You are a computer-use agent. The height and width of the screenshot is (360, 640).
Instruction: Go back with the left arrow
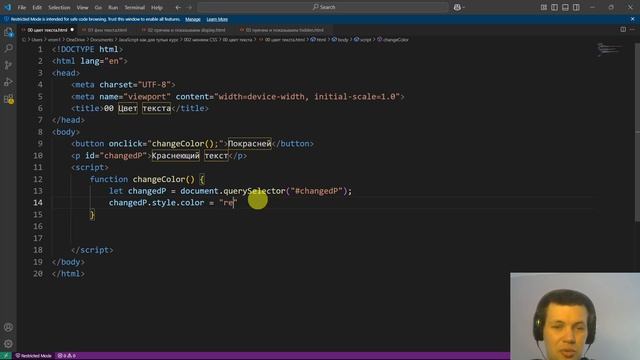click(178, 7)
